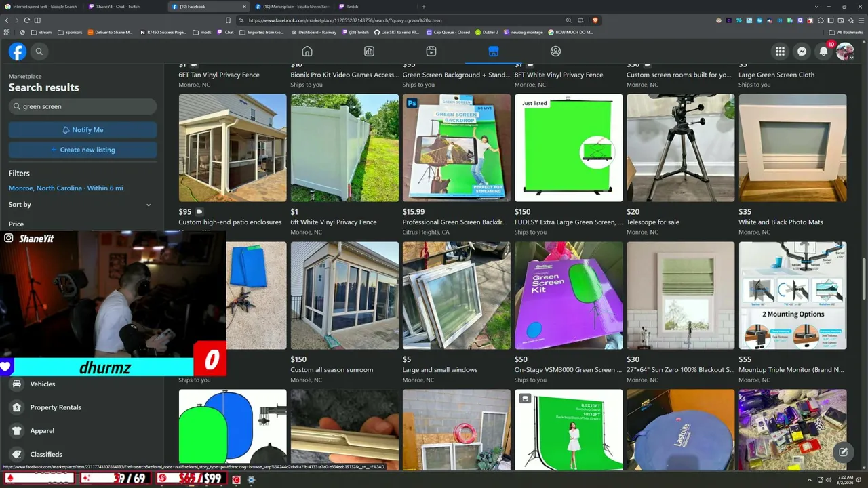Switch to the internet speed test Google tab

pyautogui.click(x=42, y=7)
